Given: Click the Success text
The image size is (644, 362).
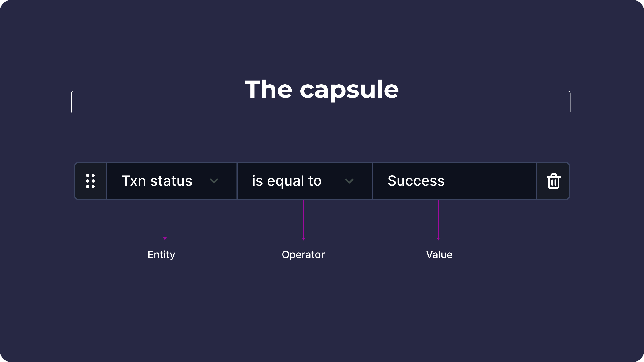Looking at the screenshot, I should [x=416, y=181].
